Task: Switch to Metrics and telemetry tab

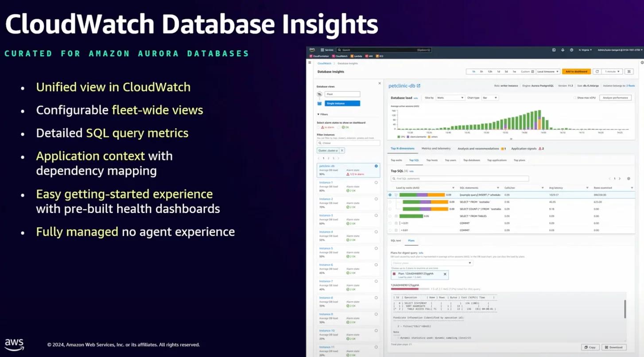Action: pyautogui.click(x=436, y=148)
